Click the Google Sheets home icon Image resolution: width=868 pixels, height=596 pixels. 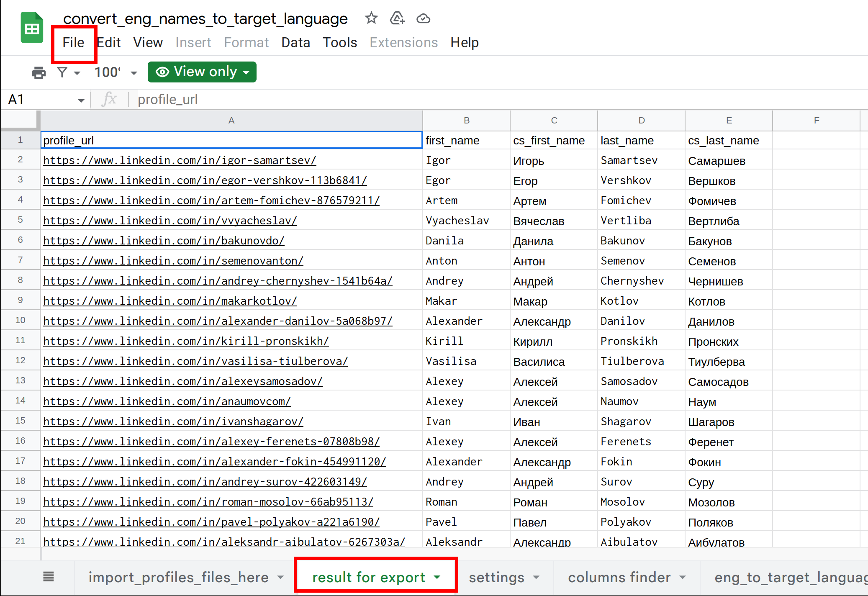[x=32, y=28]
